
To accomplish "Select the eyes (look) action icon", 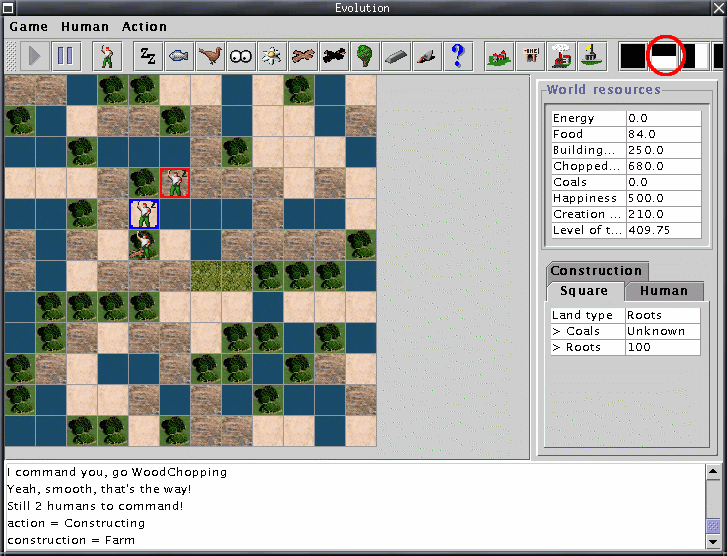I will pos(241,55).
